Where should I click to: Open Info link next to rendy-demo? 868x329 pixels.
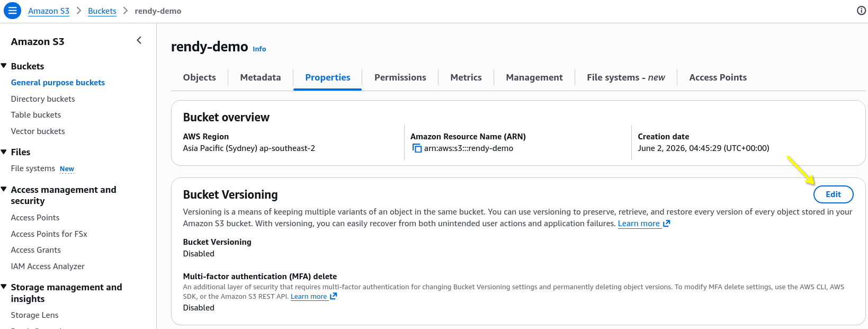point(259,49)
